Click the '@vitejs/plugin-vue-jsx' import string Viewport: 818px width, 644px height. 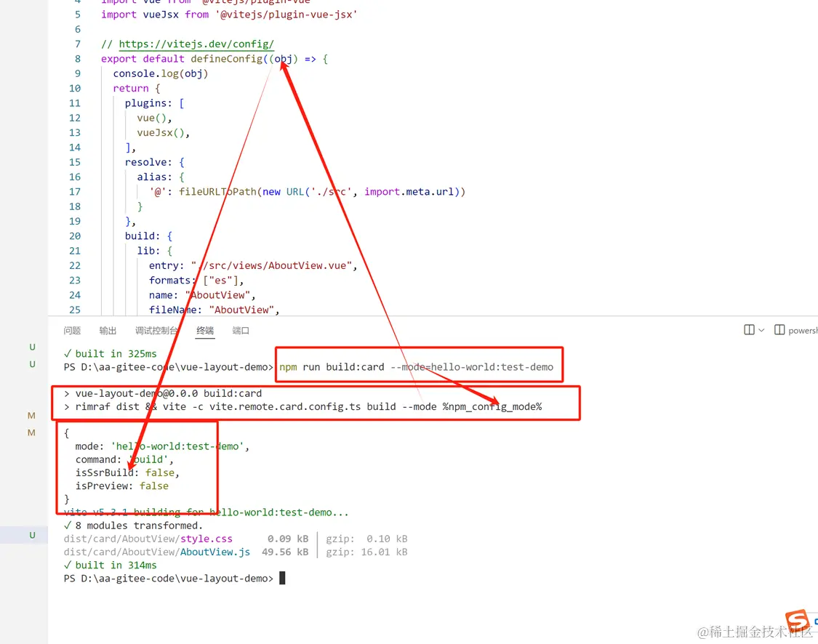point(286,15)
